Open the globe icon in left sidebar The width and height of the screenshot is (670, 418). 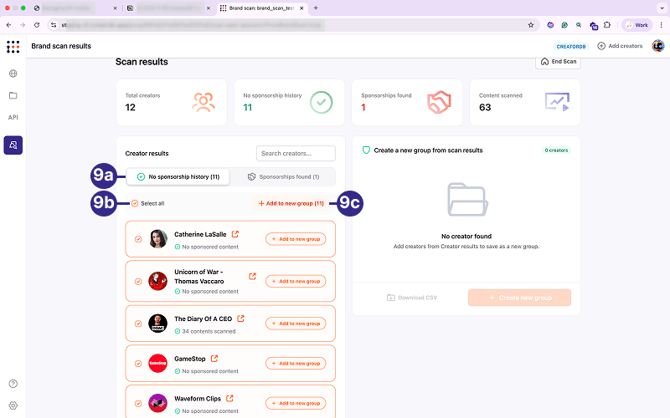(13, 73)
